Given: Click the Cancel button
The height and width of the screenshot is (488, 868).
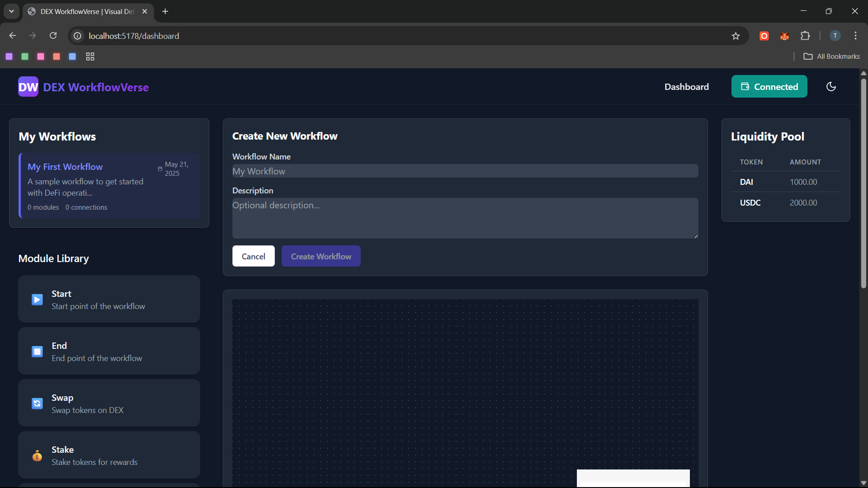Looking at the screenshot, I should click(x=253, y=256).
